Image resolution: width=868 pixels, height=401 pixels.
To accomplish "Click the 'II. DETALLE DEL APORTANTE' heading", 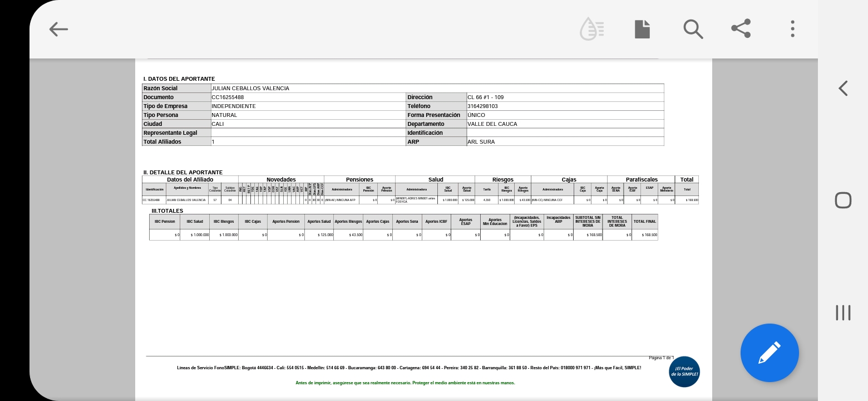I will tap(183, 173).
